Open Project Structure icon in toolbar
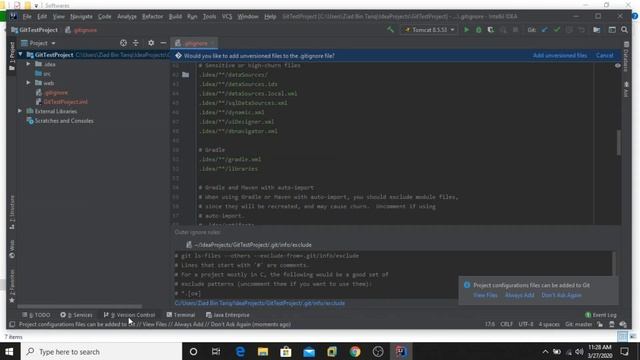 (x=597, y=30)
